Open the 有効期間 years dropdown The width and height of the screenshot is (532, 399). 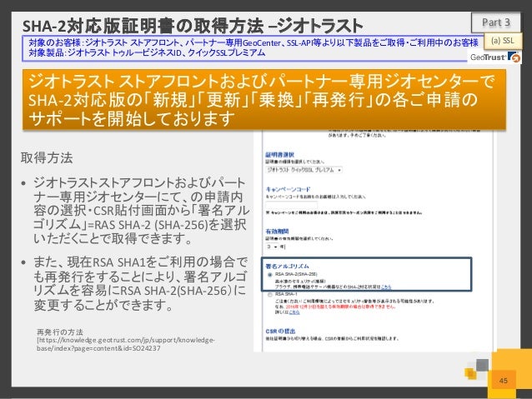click(x=272, y=247)
